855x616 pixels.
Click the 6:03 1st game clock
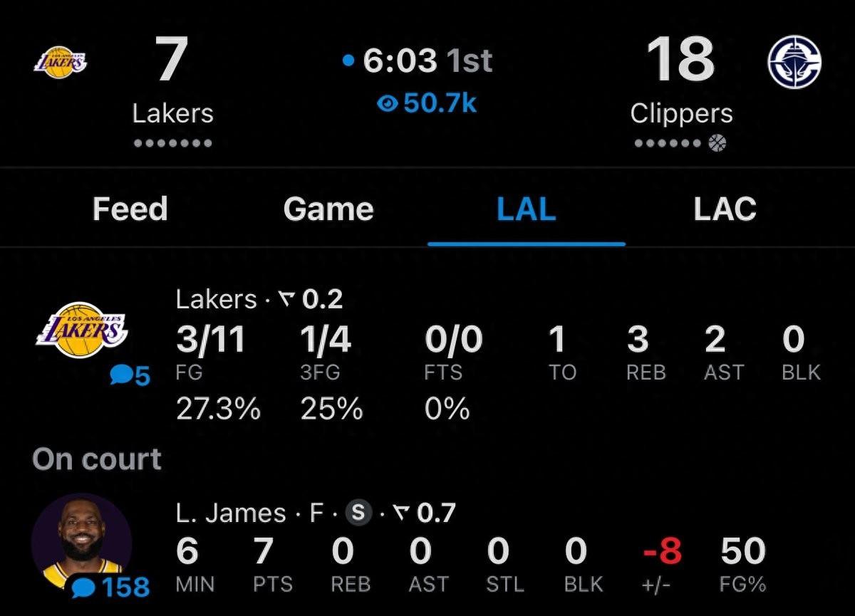tap(426, 61)
